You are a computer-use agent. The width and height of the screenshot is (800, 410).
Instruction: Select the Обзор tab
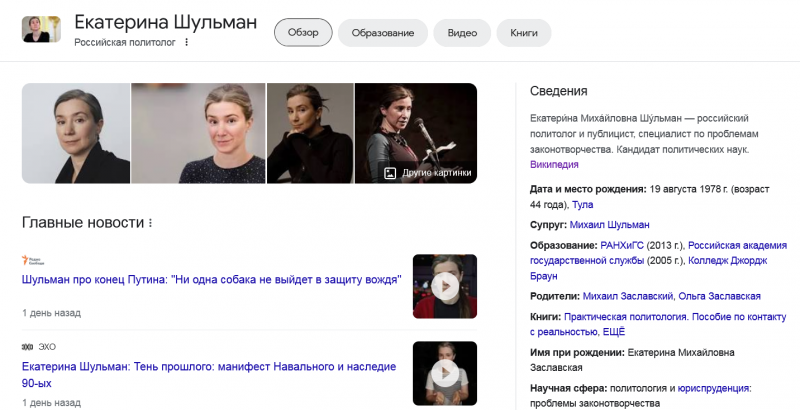click(303, 33)
